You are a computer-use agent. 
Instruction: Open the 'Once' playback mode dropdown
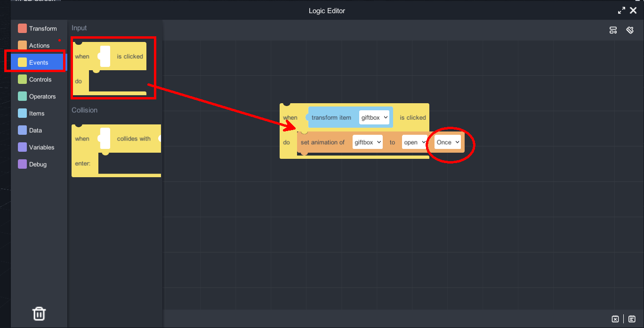pyautogui.click(x=448, y=142)
